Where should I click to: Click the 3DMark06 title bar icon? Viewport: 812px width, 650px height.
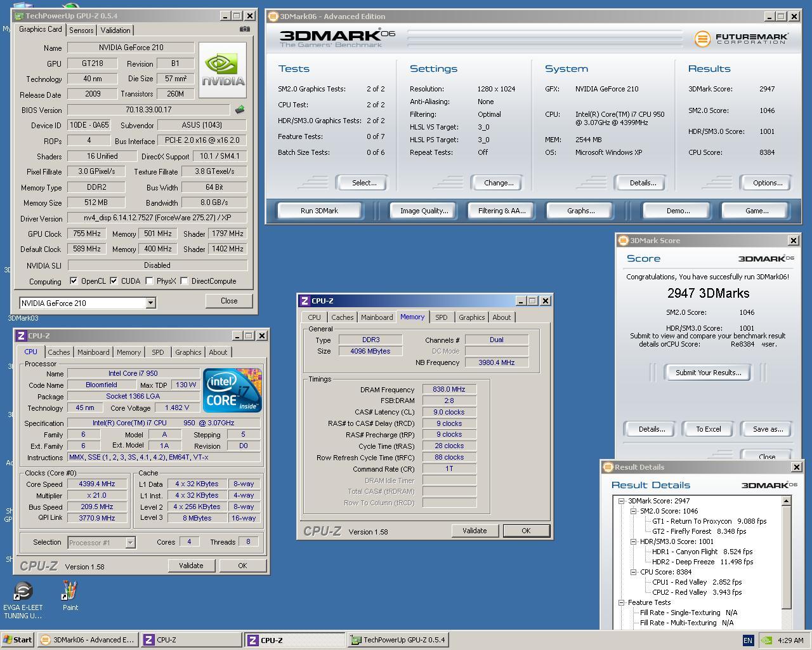273,17
